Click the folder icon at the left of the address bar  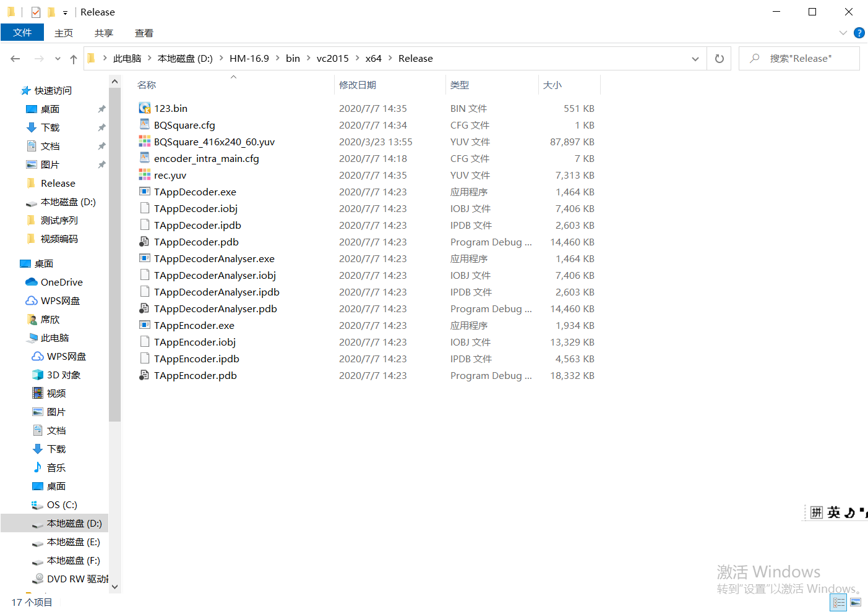(90, 58)
